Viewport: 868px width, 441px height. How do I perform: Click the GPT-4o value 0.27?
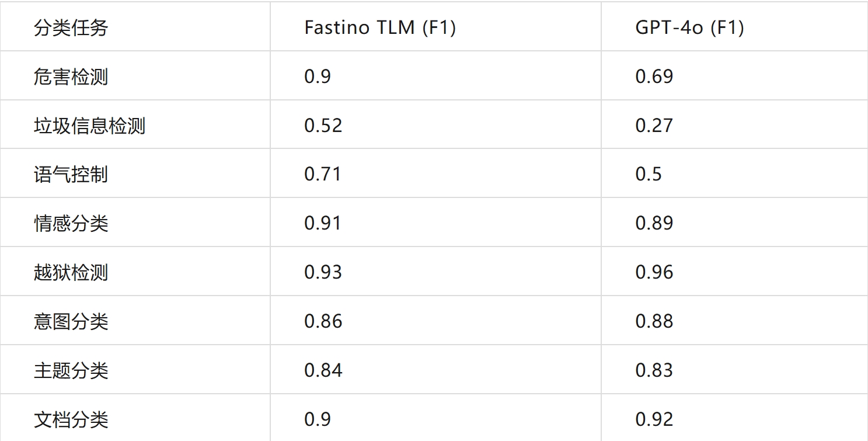654,126
